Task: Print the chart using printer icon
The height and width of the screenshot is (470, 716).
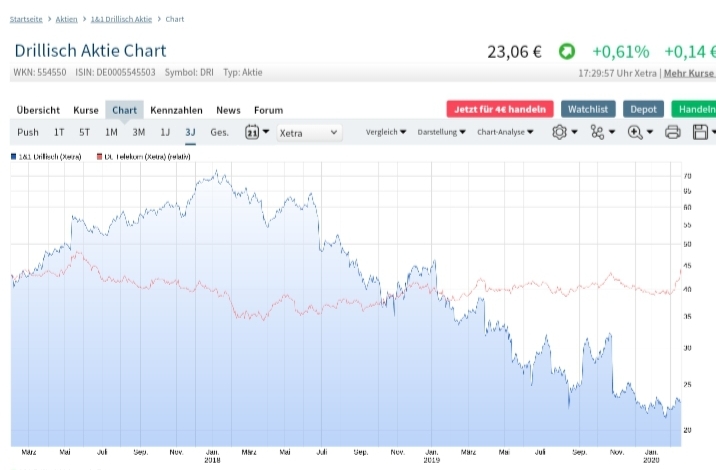Action: [x=673, y=132]
